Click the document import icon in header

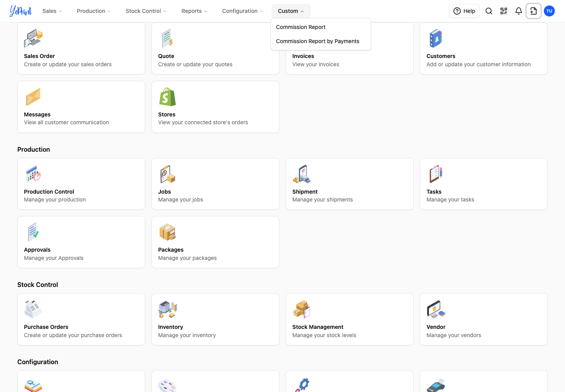click(534, 11)
